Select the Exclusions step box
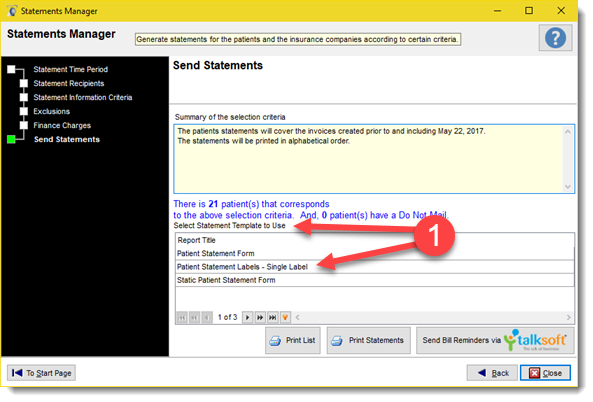This screenshot has width=593, height=402. 23,111
